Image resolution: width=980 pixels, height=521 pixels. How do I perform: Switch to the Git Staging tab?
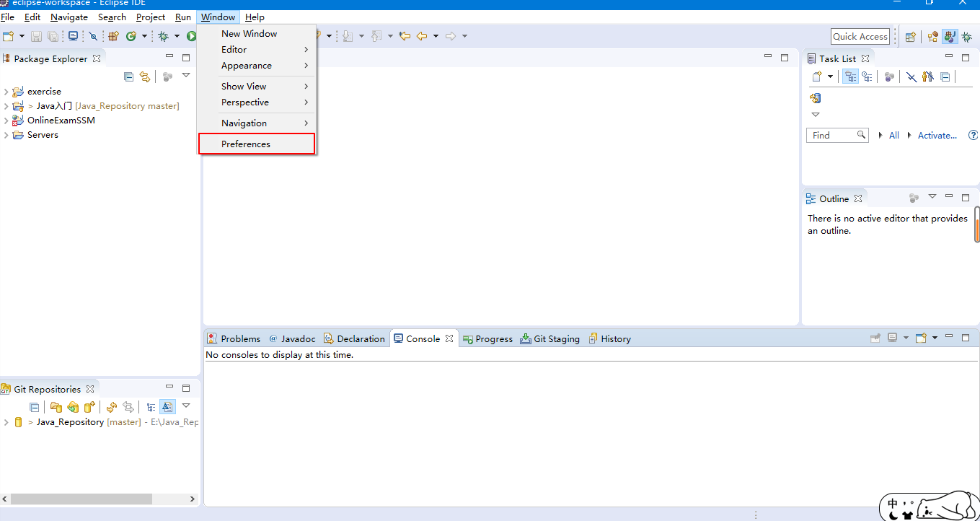pyautogui.click(x=549, y=338)
